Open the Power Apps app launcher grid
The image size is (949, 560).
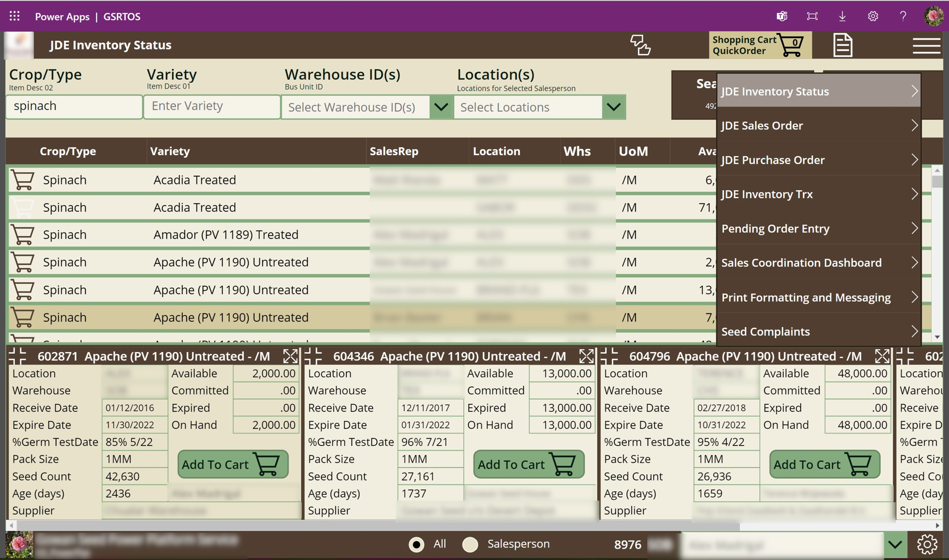coord(15,16)
